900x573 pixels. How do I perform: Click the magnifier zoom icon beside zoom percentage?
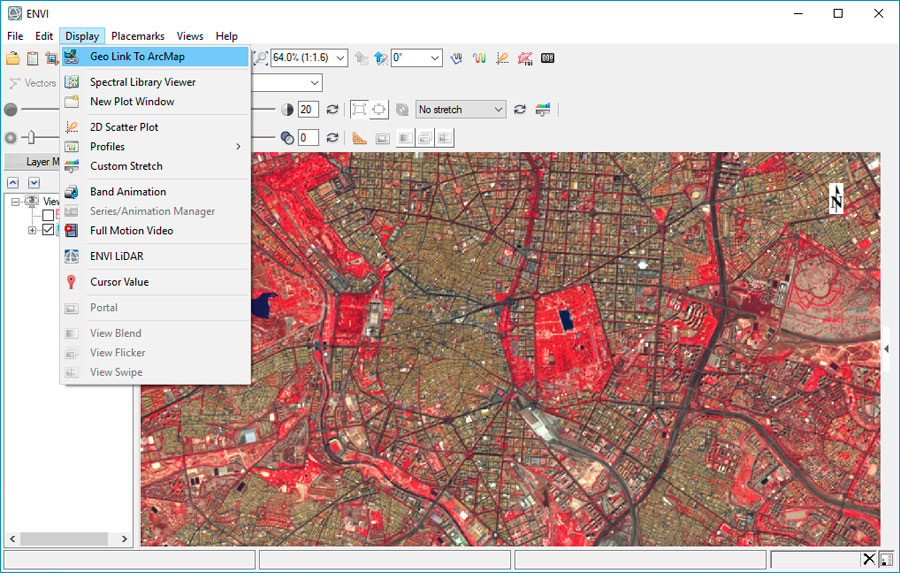(261, 57)
